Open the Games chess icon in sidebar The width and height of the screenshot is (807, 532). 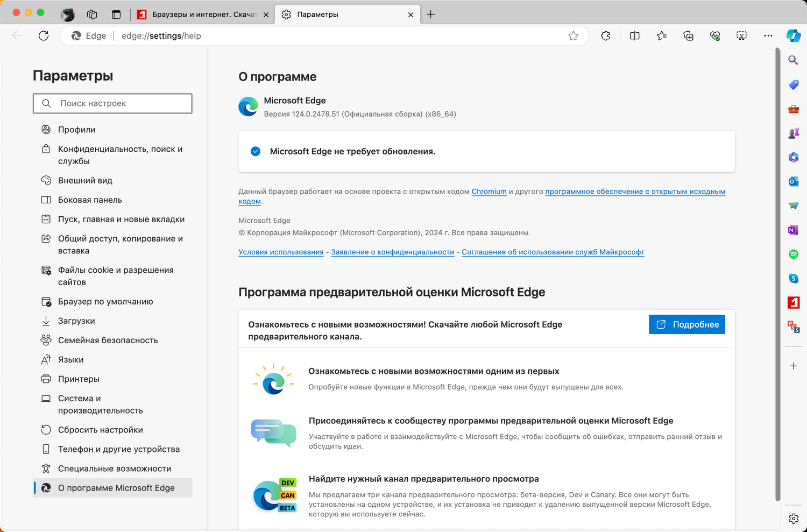(794, 133)
